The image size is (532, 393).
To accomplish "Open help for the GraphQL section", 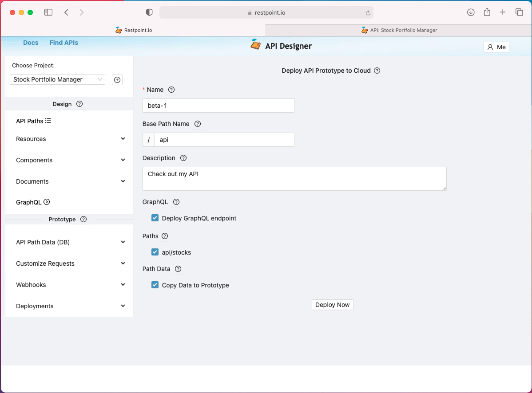I will pos(176,202).
